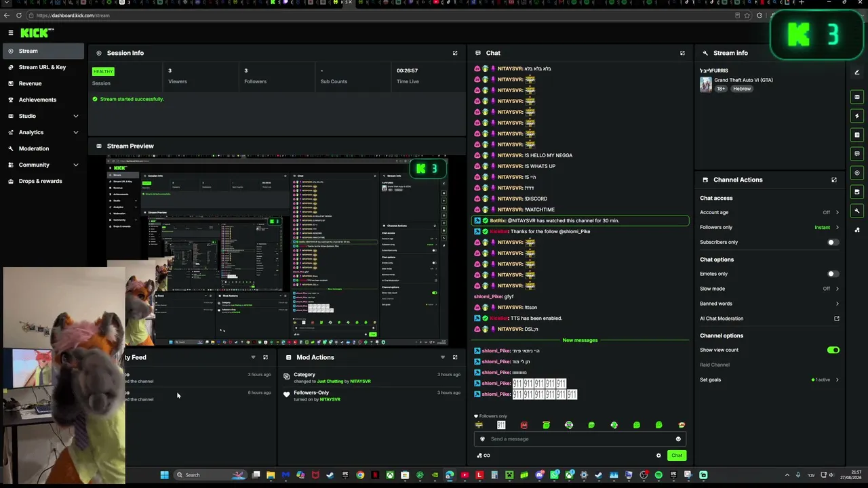Expand the Activity Feed panel
The image size is (868, 488).
click(265, 357)
